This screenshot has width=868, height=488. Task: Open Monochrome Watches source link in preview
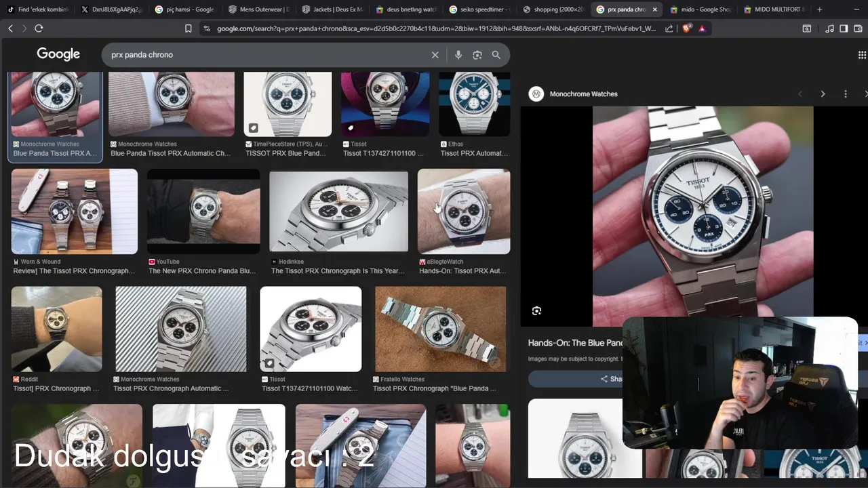(x=583, y=94)
